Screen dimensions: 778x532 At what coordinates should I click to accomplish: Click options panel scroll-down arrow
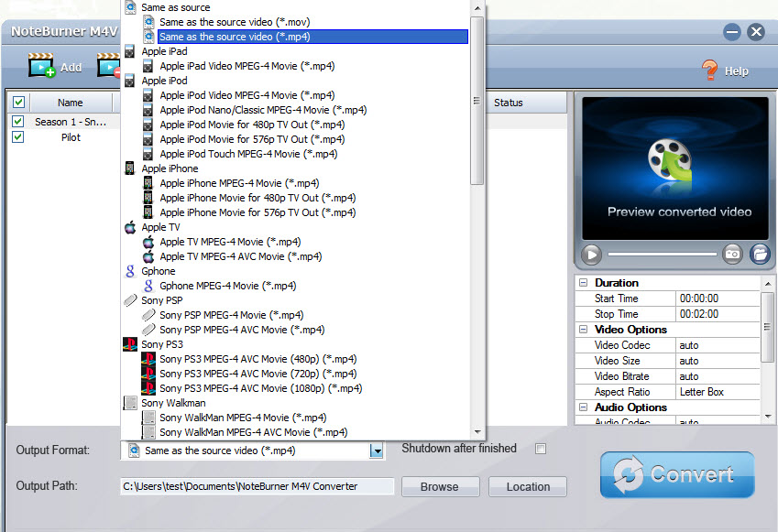(768, 418)
